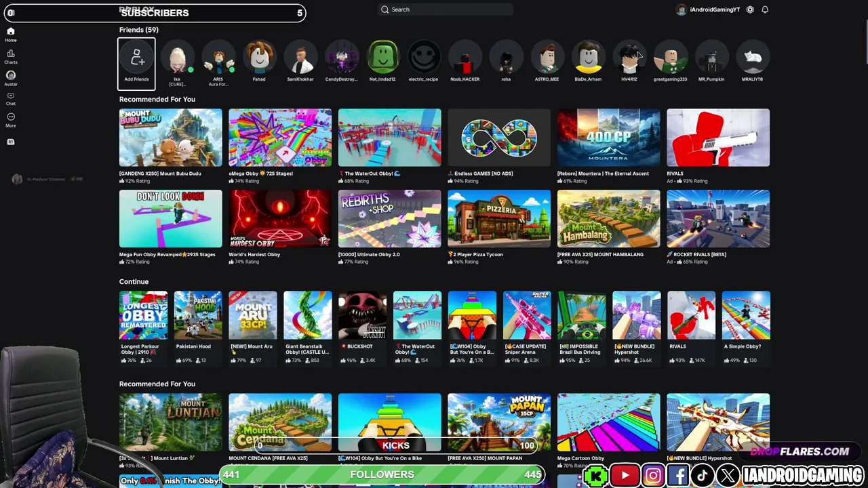Screen dimensions: 868x488
Task: Click electric_recipe's friend avatar
Action: tap(424, 58)
